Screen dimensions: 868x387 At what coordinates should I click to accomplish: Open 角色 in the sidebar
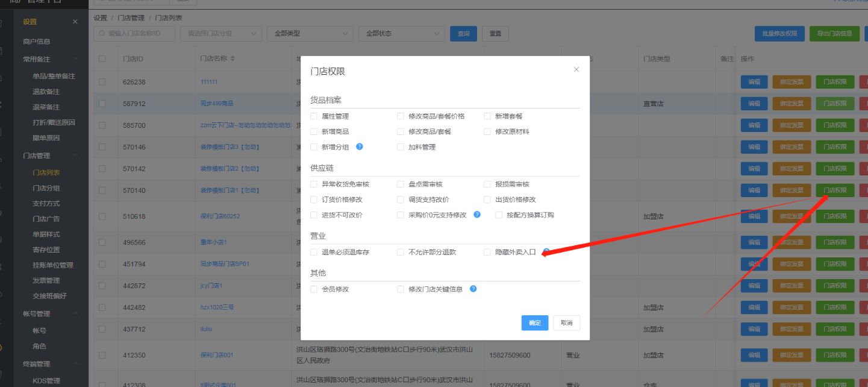[x=39, y=347]
